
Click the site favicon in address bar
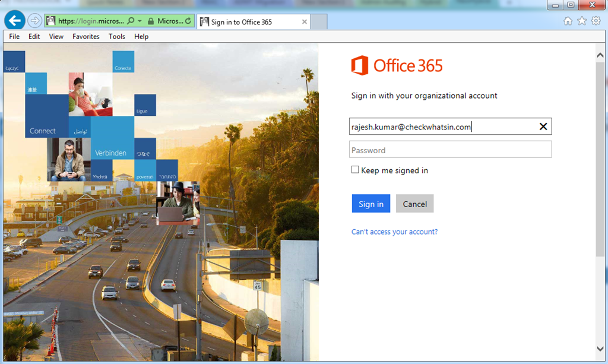click(51, 21)
